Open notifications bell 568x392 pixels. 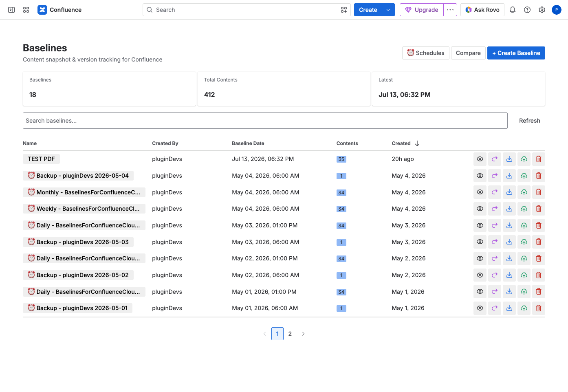click(x=513, y=10)
